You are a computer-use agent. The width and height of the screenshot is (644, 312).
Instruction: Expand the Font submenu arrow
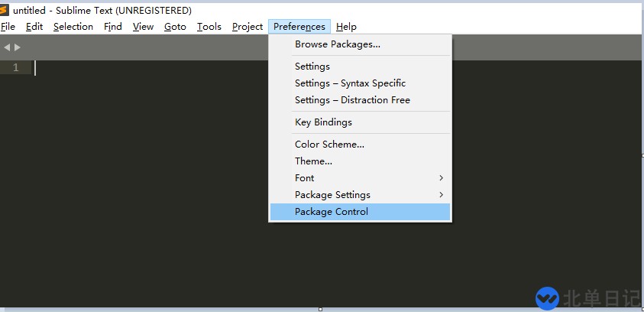[x=442, y=178]
